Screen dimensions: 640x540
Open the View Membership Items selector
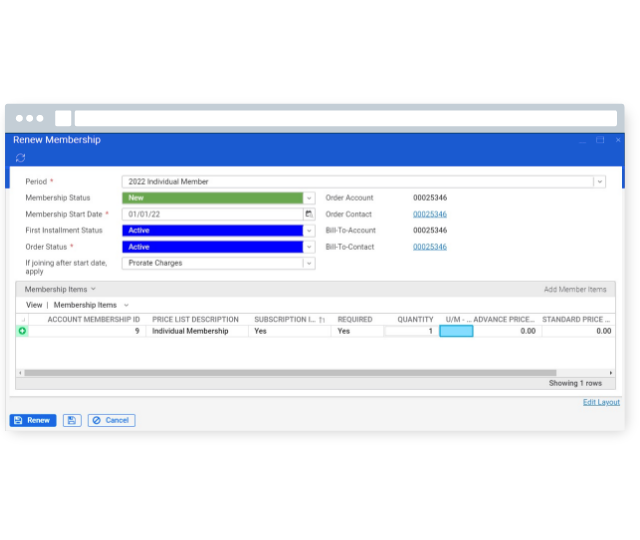[126, 305]
